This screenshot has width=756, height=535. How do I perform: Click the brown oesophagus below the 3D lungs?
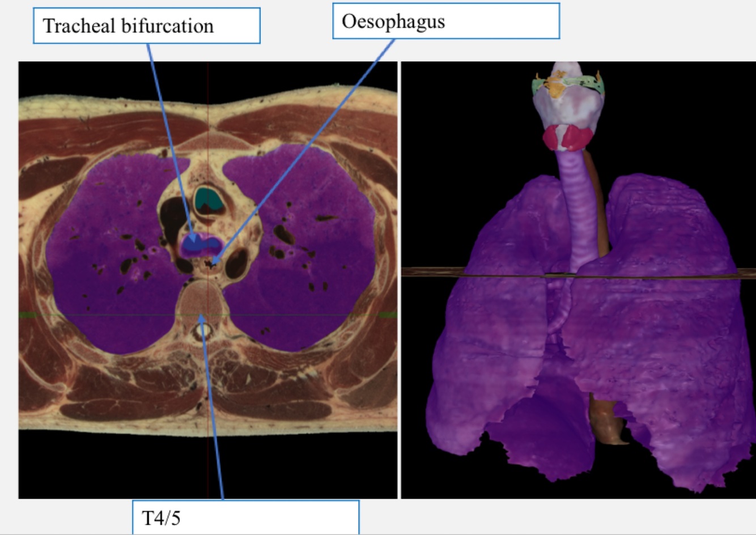(x=605, y=419)
